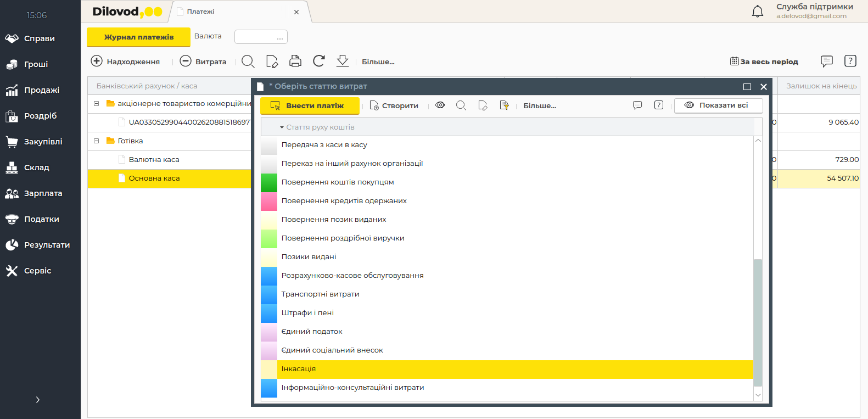This screenshot has height=419, width=868.
Task: Select the 'Транспортні витрати' list item
Action: 320,294
